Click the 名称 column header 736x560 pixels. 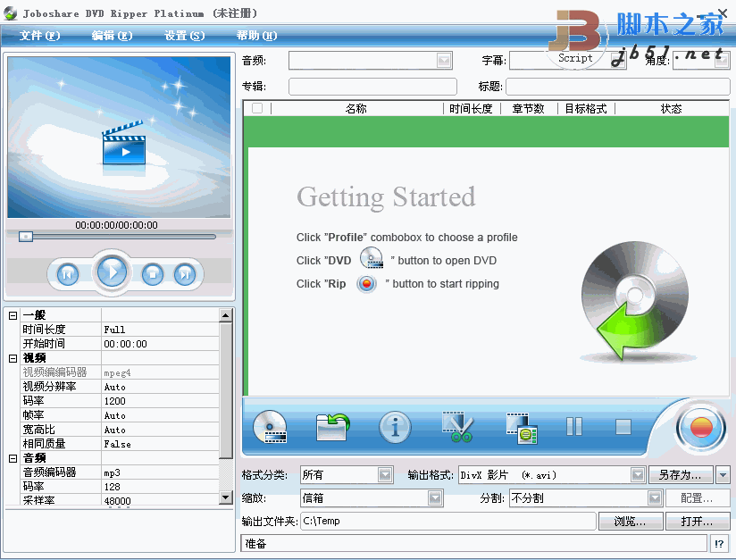[356, 109]
